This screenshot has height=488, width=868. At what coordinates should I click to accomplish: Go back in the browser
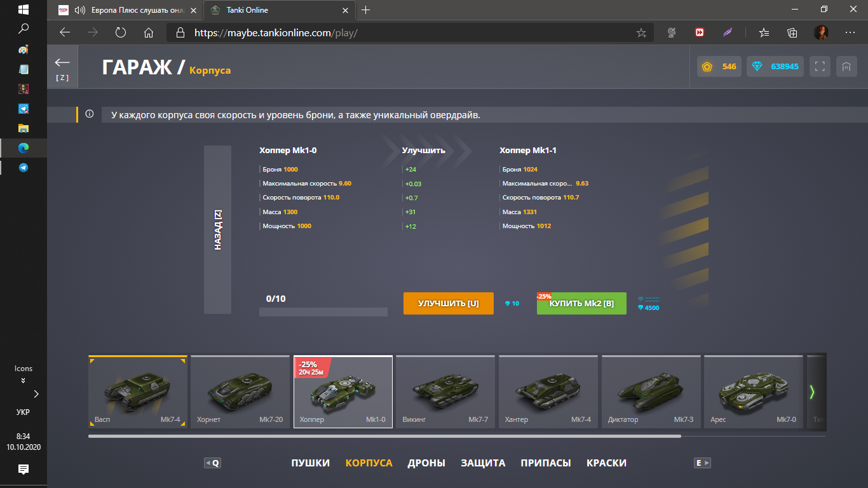tap(64, 32)
